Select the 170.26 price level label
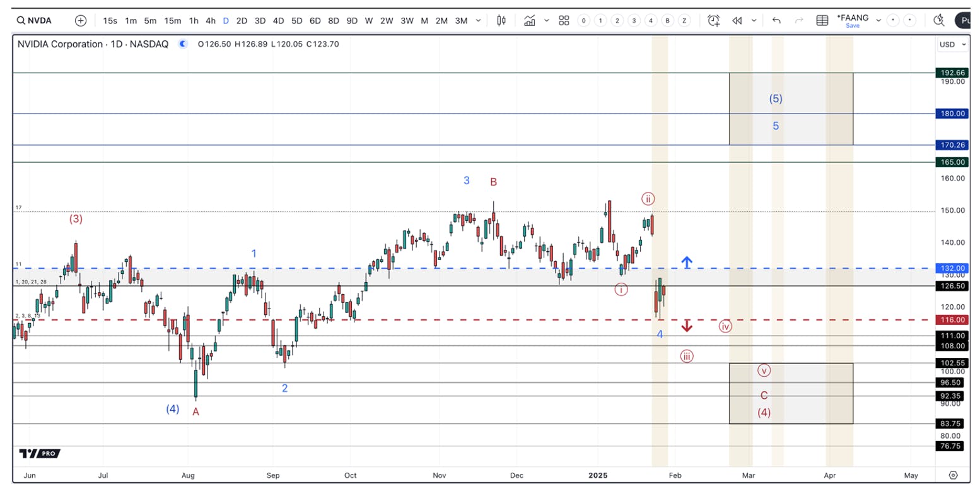Screen dimensions: 980x491 pos(952,145)
